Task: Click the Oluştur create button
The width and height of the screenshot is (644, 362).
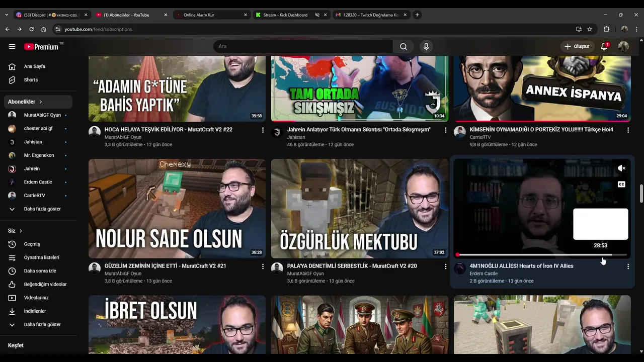Action: [x=577, y=47]
